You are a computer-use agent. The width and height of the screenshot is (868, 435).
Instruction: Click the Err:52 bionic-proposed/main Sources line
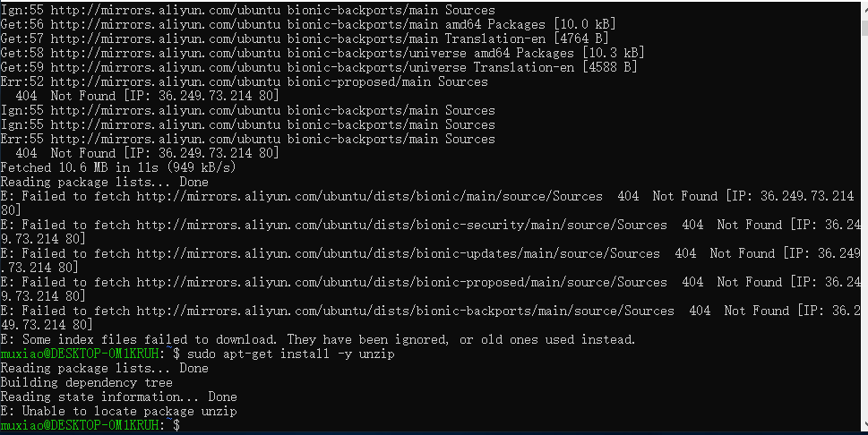[x=245, y=81]
